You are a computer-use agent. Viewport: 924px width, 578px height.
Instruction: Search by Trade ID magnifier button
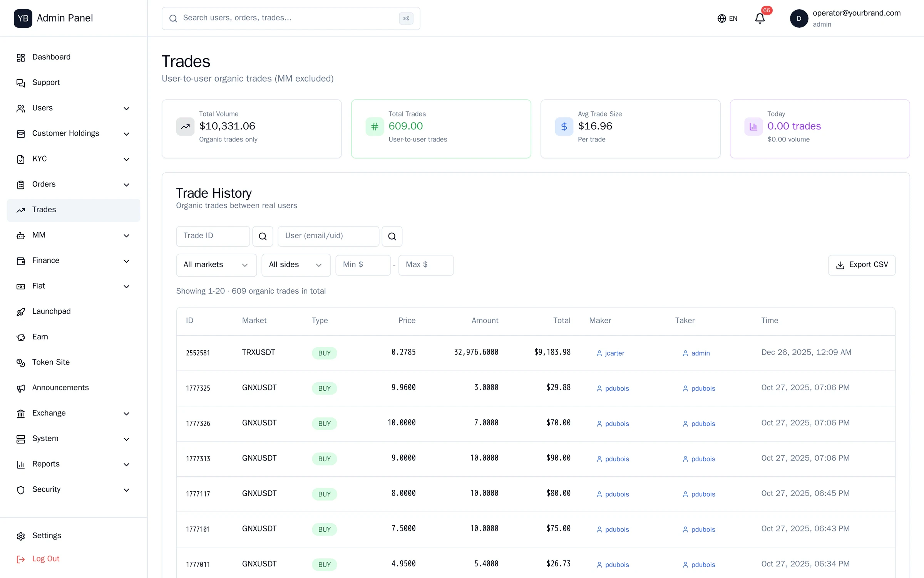(x=263, y=236)
